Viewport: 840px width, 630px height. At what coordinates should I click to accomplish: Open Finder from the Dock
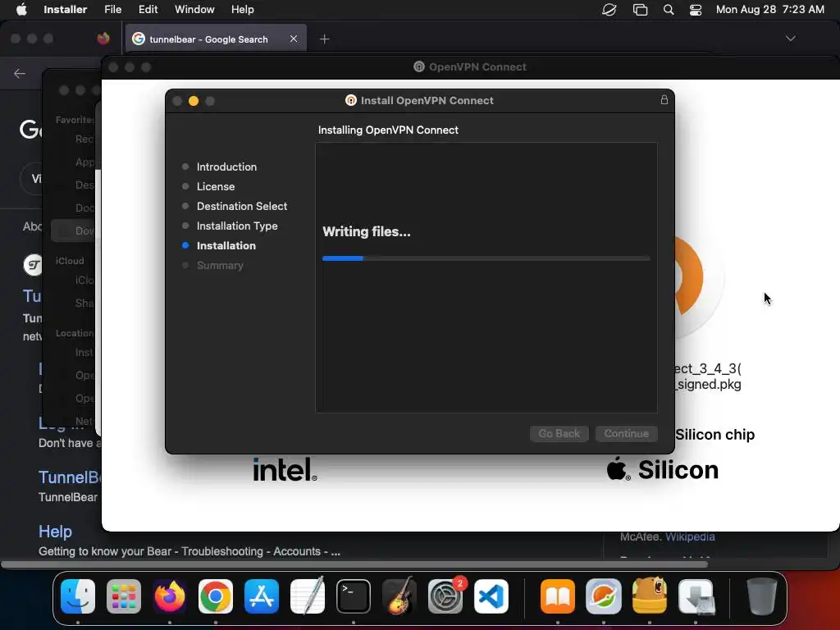(78, 596)
